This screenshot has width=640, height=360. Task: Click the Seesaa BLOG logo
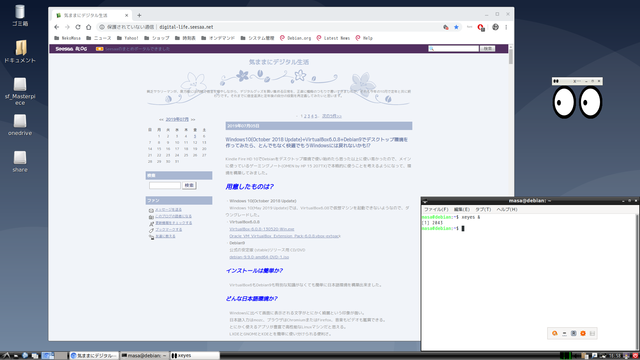tap(71, 49)
